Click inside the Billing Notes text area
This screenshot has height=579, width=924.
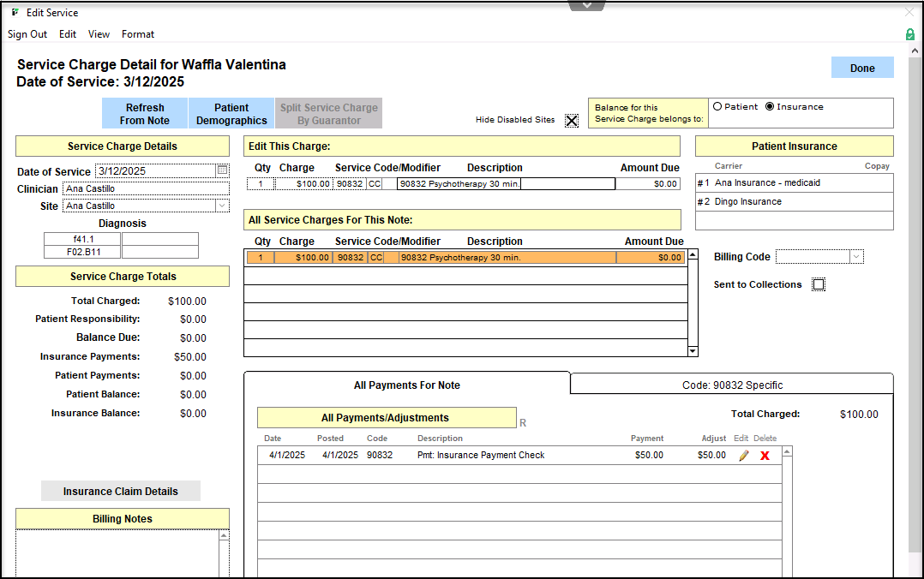tap(117, 552)
